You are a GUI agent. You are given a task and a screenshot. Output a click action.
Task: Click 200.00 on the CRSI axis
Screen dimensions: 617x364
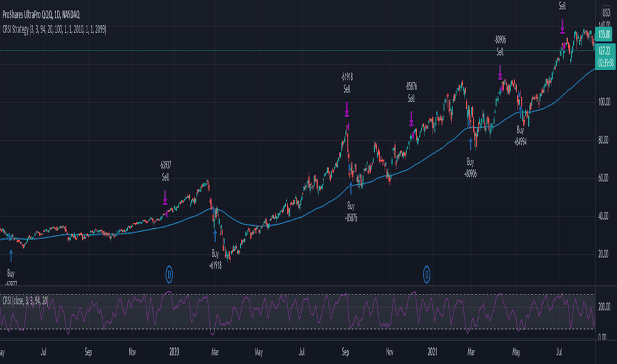pyautogui.click(x=604, y=307)
